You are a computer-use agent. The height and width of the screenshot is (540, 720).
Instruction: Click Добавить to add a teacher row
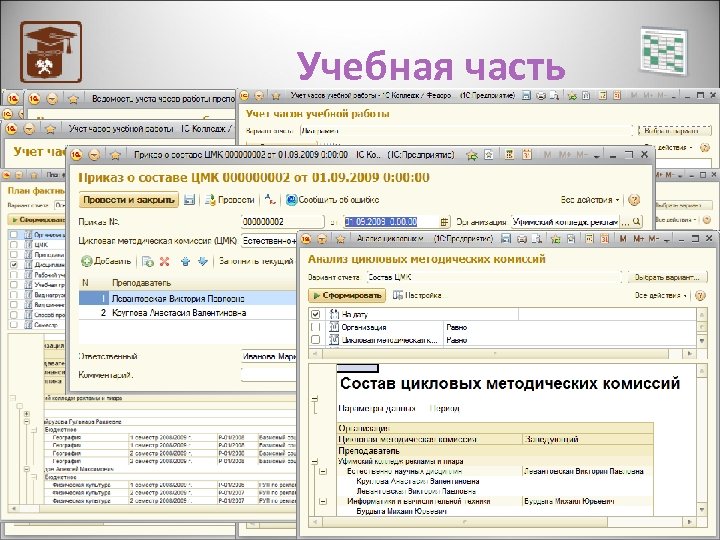pyautogui.click(x=107, y=261)
